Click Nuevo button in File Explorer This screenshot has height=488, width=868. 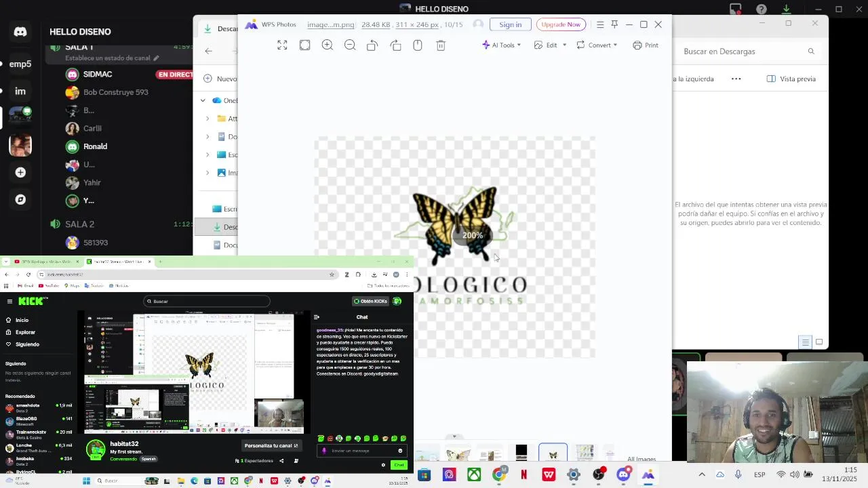(220, 79)
